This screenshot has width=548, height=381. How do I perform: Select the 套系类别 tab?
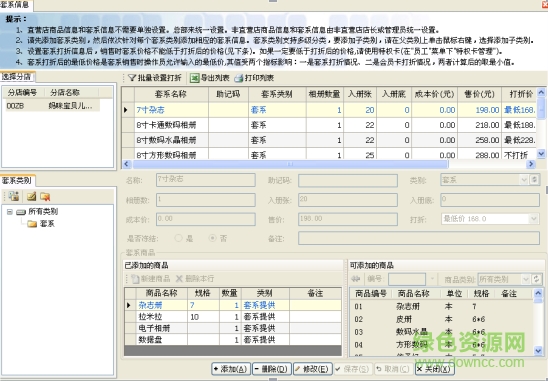coord(17,180)
